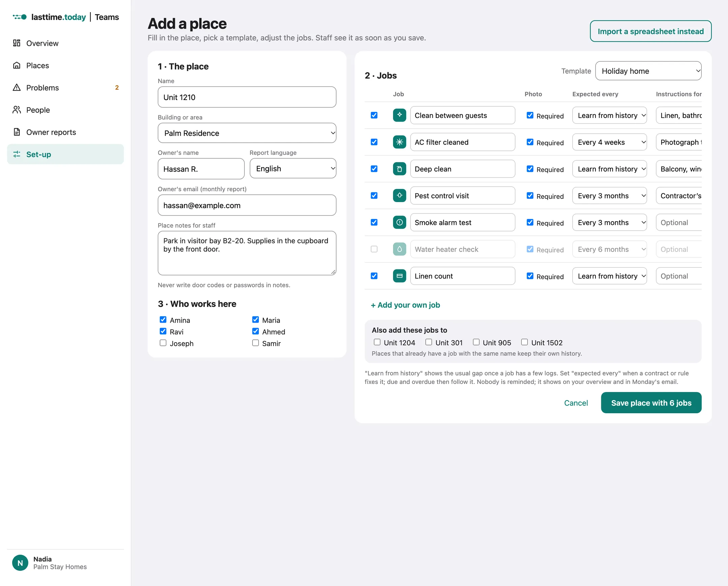This screenshot has width=728, height=586.
Task: Click the Water heater check droplet icon
Action: 399,249
